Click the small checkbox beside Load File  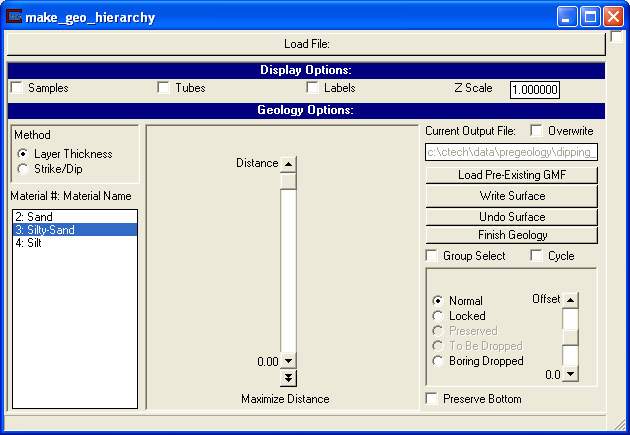[616, 37]
